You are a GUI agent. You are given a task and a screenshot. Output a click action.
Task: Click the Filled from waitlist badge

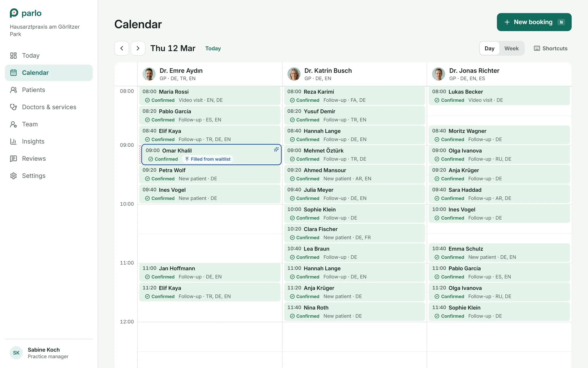click(x=208, y=159)
